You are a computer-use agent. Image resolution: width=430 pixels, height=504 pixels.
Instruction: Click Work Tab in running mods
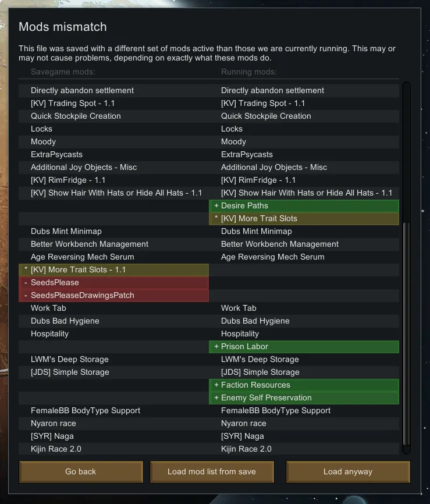(239, 308)
